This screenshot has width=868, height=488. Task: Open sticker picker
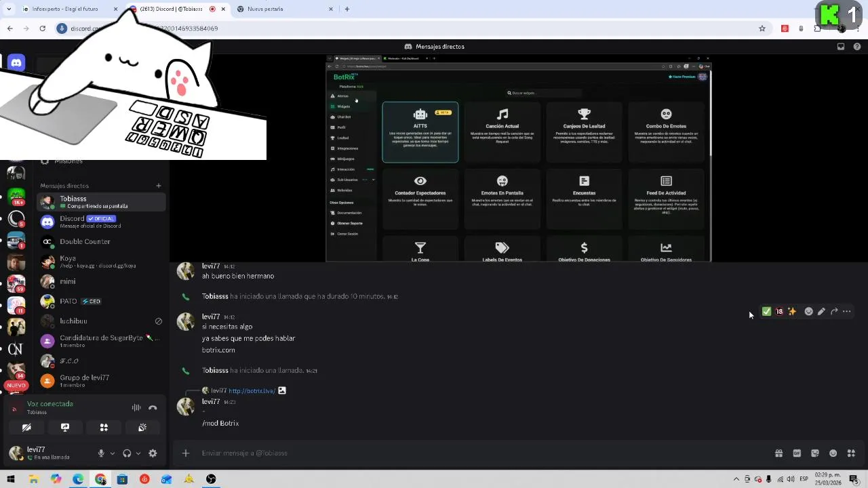point(815,453)
